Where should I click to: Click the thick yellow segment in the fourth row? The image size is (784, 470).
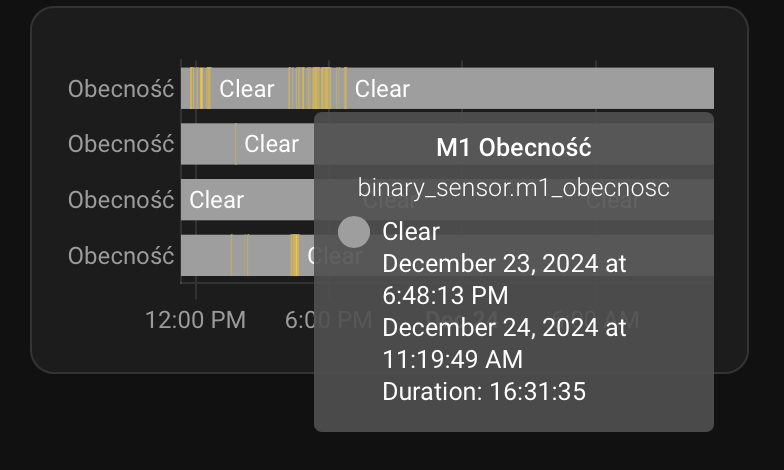(295, 256)
